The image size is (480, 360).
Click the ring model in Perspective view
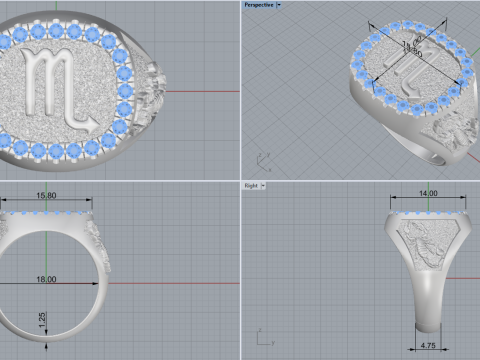(415, 92)
